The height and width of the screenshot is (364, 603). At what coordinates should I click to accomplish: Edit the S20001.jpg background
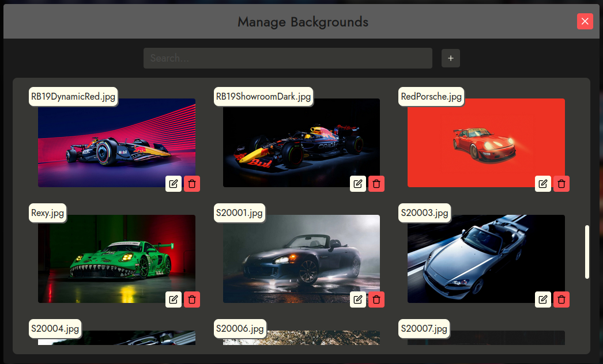click(358, 299)
